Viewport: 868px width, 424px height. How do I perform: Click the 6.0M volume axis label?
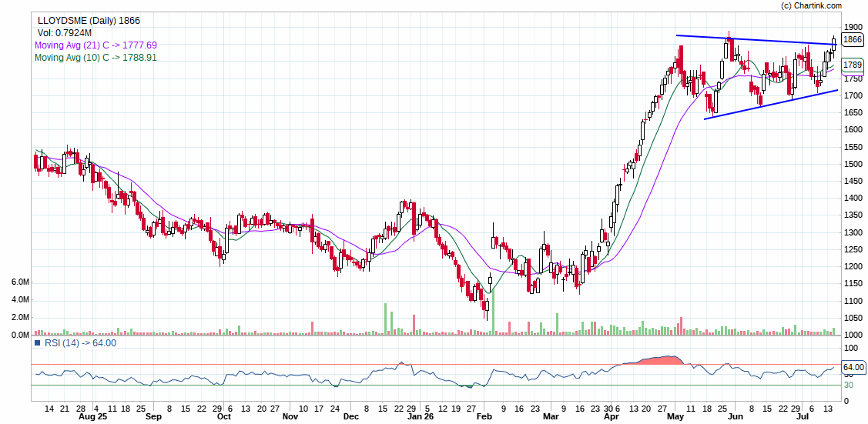pos(20,282)
